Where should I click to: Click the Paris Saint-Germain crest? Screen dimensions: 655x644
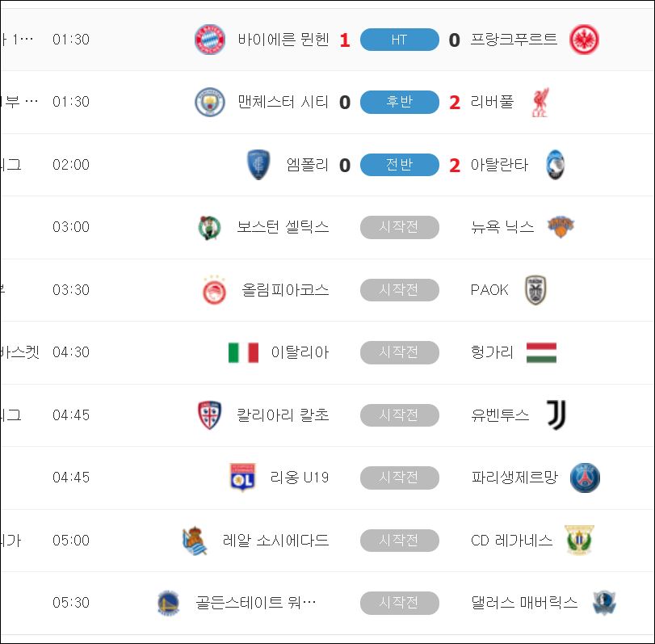coord(585,478)
